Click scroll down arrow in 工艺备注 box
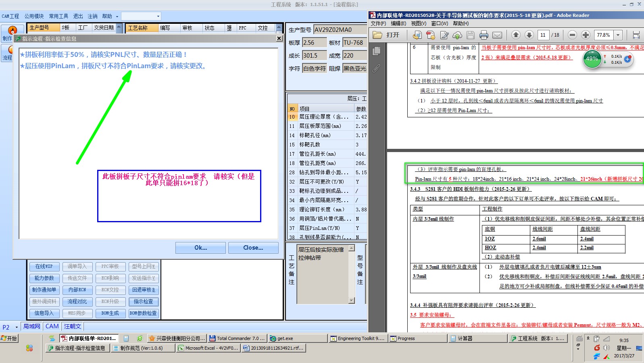This screenshot has height=363, width=644. tap(352, 300)
